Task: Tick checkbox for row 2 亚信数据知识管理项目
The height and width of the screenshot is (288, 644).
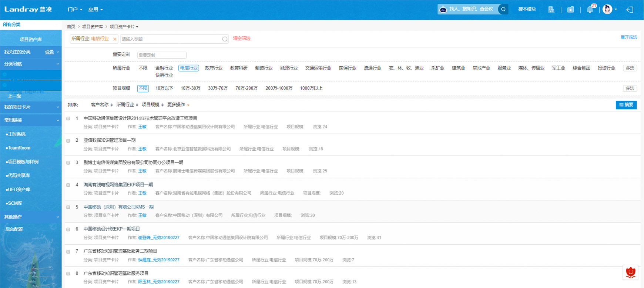Action: (68, 141)
